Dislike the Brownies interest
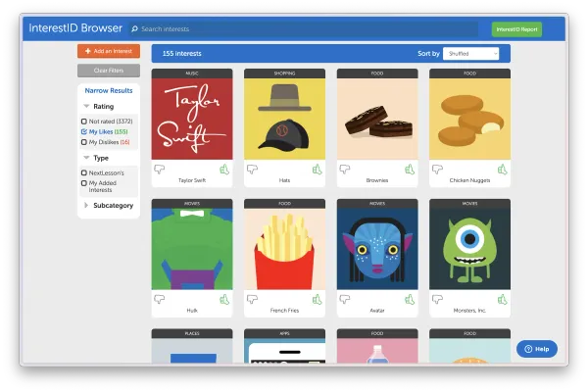This screenshot has height=392, width=588. coord(345,170)
